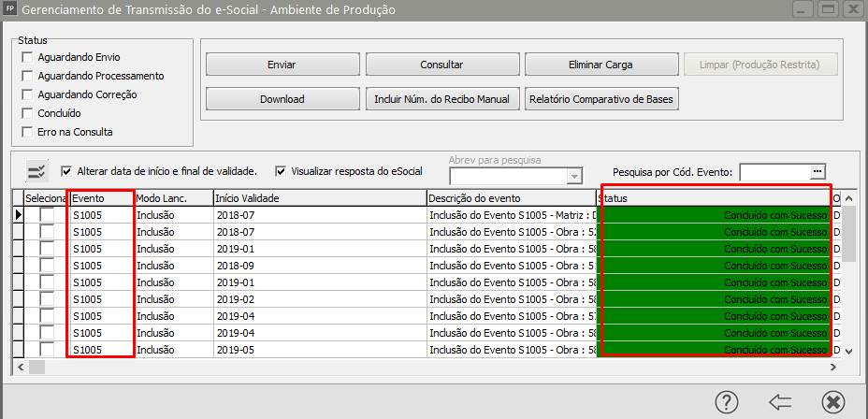
Task: Click the select-all checklist icon
Action: 36,170
